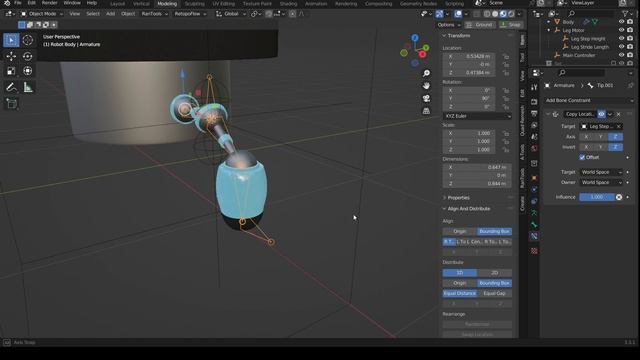Viewport: 640px width, 360px height.
Task: Hide Leg Motor with eye icon
Action: click(x=622, y=30)
